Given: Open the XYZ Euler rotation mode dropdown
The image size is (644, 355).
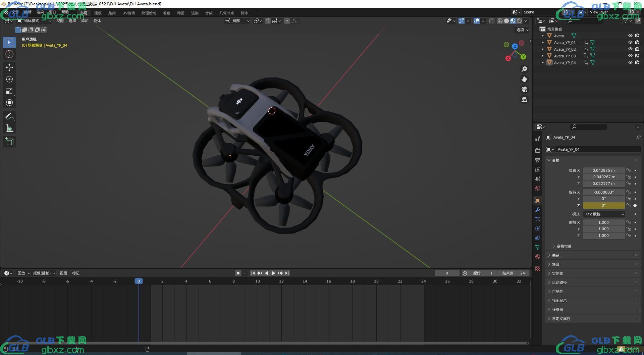Looking at the screenshot, I should (x=604, y=214).
